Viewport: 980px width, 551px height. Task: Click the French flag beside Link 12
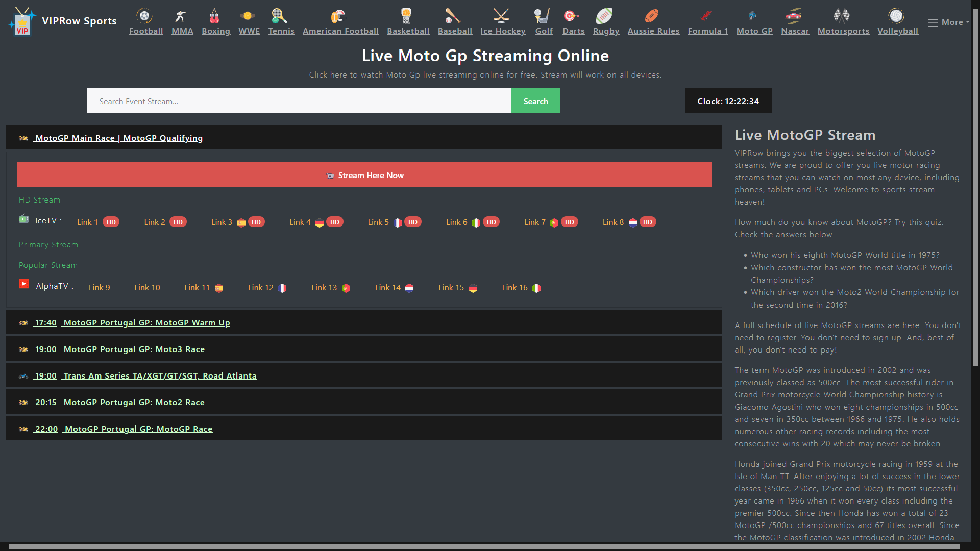pyautogui.click(x=282, y=288)
